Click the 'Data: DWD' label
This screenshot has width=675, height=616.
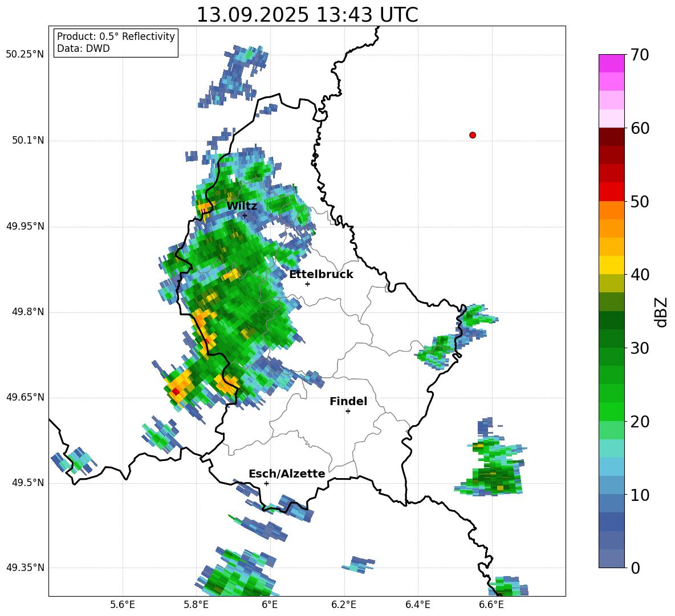point(83,48)
